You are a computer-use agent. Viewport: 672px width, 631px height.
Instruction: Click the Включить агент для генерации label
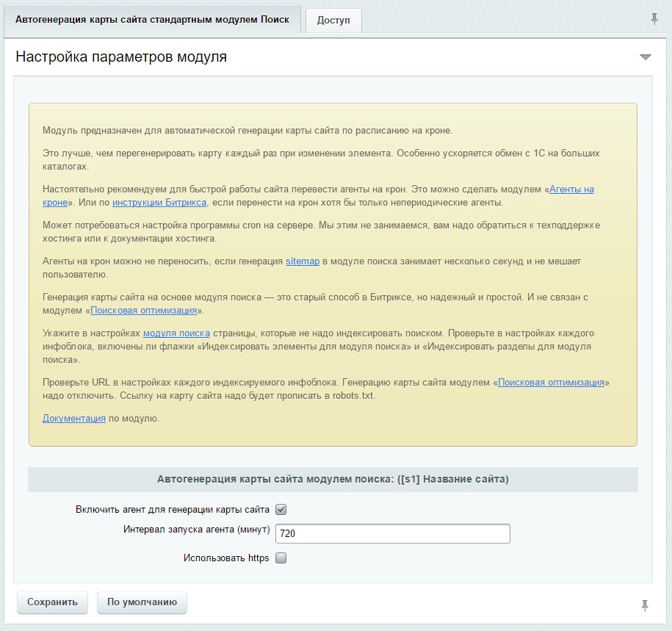(172, 509)
